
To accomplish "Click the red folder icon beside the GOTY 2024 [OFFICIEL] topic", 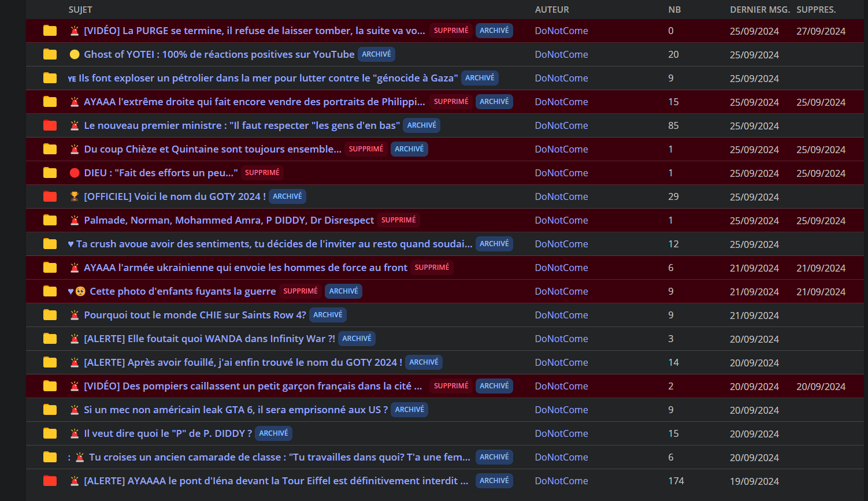I will tap(50, 196).
